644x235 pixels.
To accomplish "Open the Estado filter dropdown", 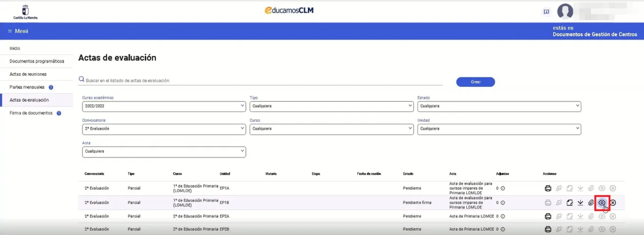I will (499, 106).
